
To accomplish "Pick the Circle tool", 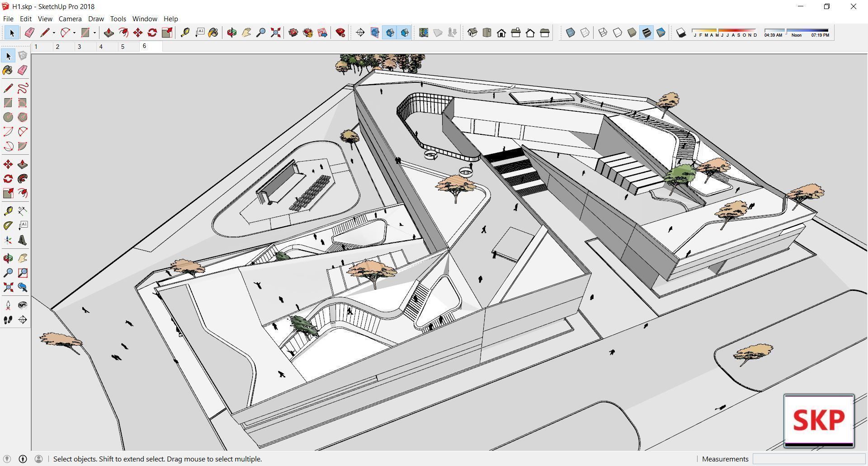I will [8, 117].
